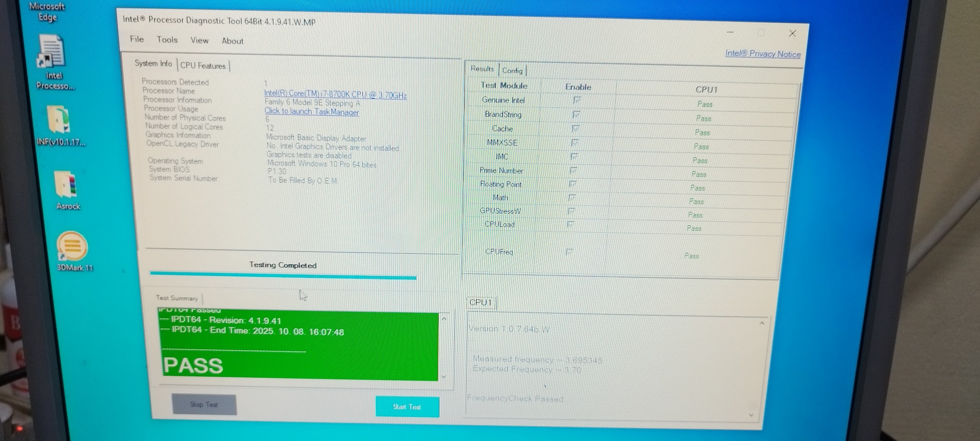The height and width of the screenshot is (441, 980).
Task: Open the Microsoft Edge desktop shortcut
Action: pos(47,11)
